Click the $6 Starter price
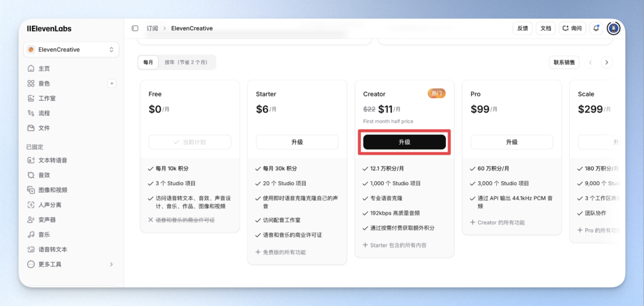Screen dimensions: 644x306 click(262, 109)
